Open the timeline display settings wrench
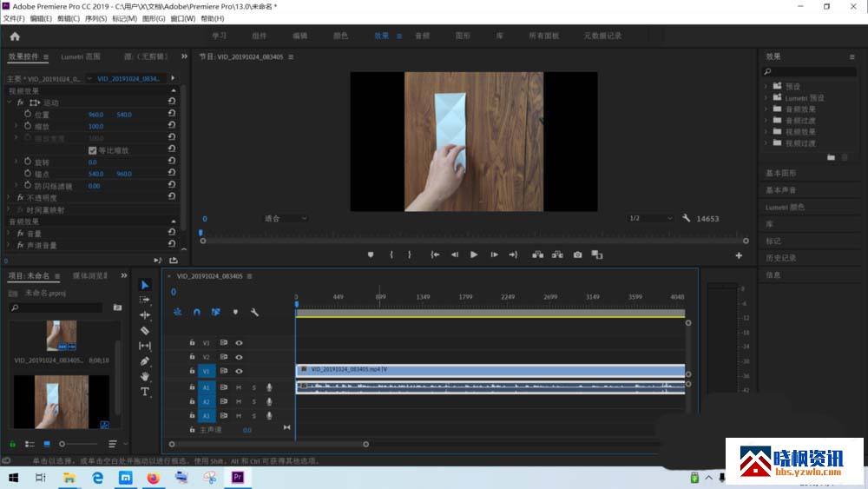The width and height of the screenshot is (868, 489). click(x=254, y=313)
